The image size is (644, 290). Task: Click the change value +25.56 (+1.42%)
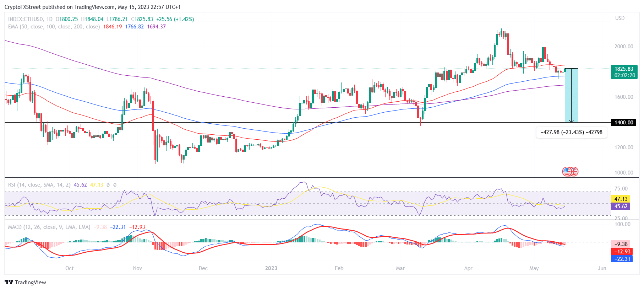click(x=175, y=19)
